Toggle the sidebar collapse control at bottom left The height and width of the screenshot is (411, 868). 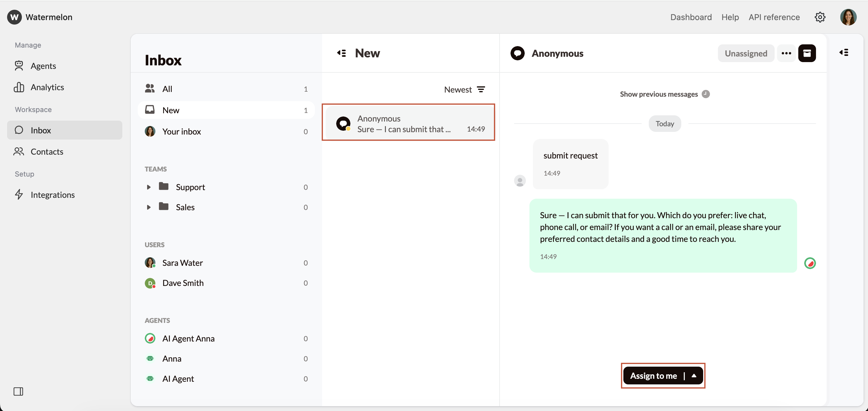[19, 391]
